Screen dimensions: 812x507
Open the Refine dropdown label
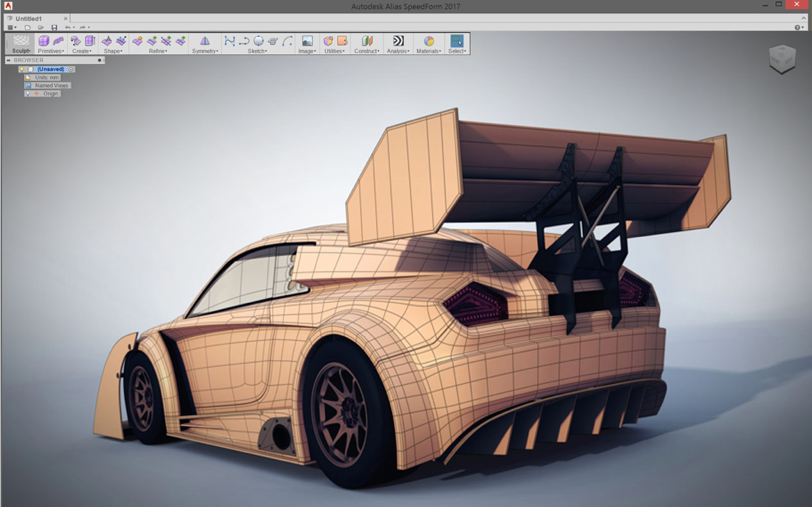(x=158, y=51)
